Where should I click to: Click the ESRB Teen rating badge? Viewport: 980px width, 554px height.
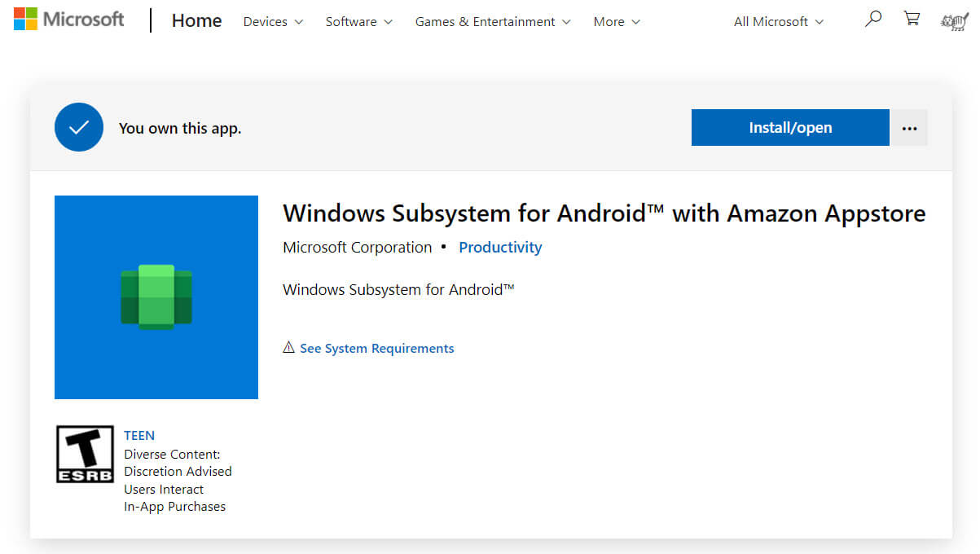85,454
